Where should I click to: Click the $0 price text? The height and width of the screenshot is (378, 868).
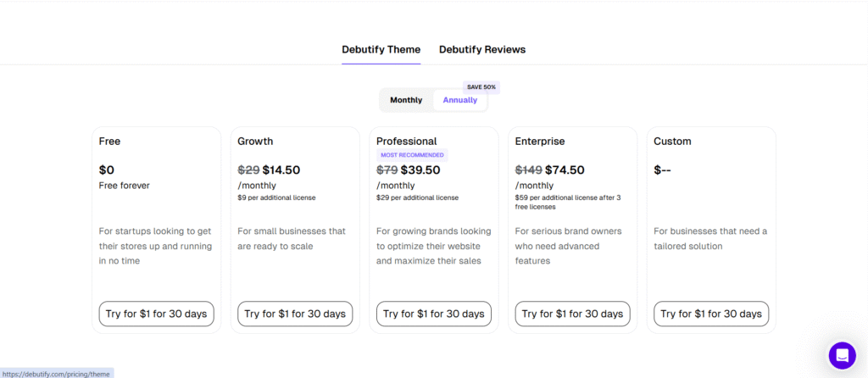tap(107, 170)
